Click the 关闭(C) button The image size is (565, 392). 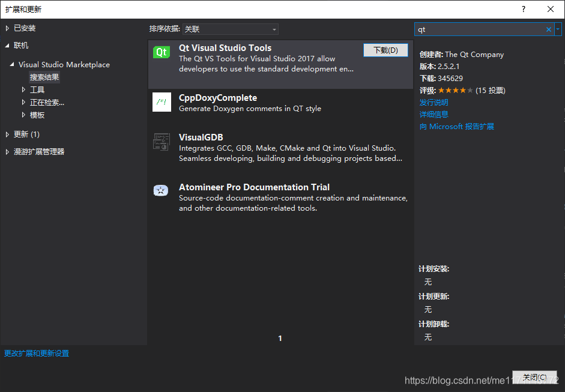coord(534,377)
